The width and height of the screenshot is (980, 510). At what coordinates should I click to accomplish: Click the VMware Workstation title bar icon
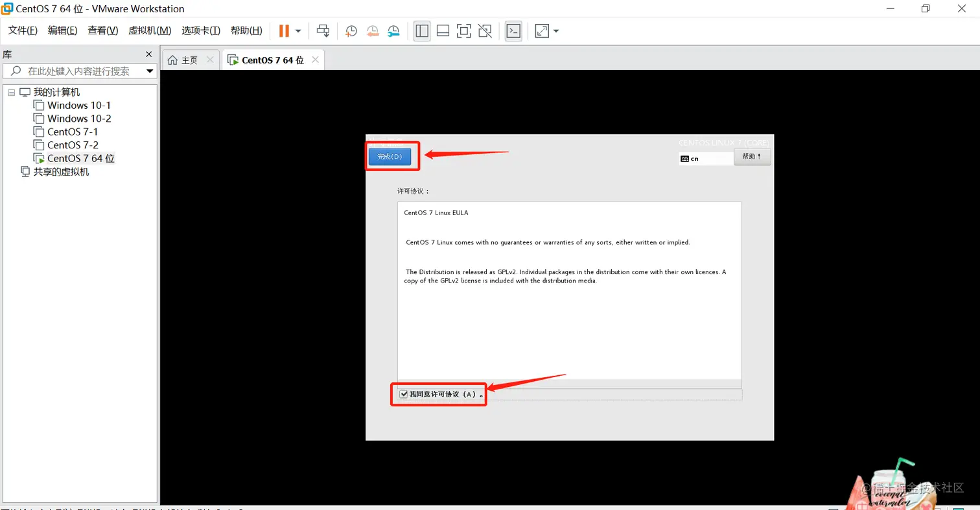(x=7, y=8)
